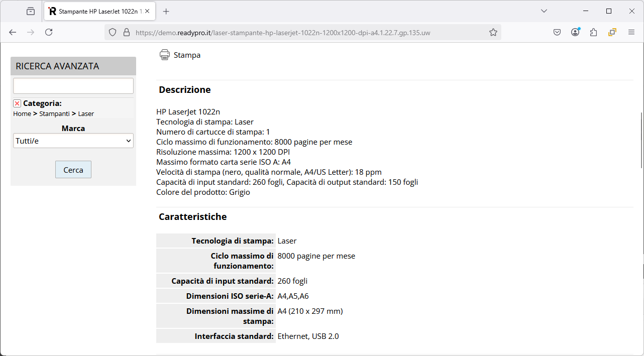Image resolution: width=644 pixels, height=356 pixels.
Task: Click 'HP LaserJet 1022n' description line
Action: pyautogui.click(x=188, y=111)
